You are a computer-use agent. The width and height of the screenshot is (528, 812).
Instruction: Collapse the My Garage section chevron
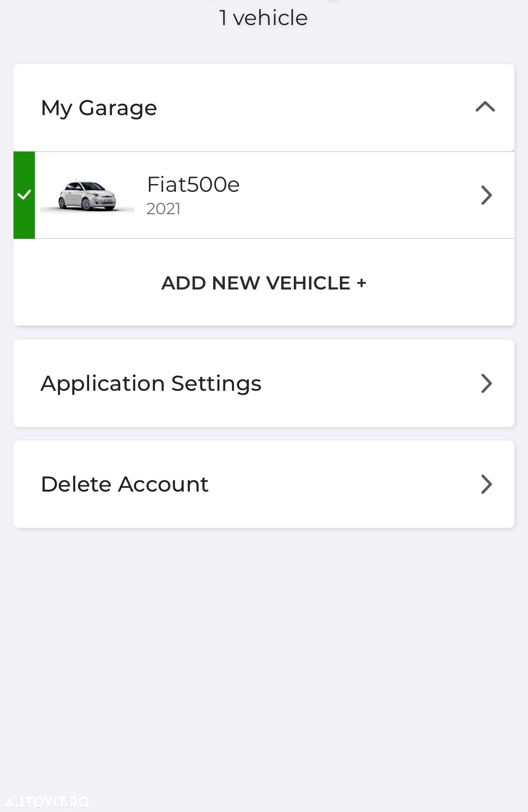485,107
